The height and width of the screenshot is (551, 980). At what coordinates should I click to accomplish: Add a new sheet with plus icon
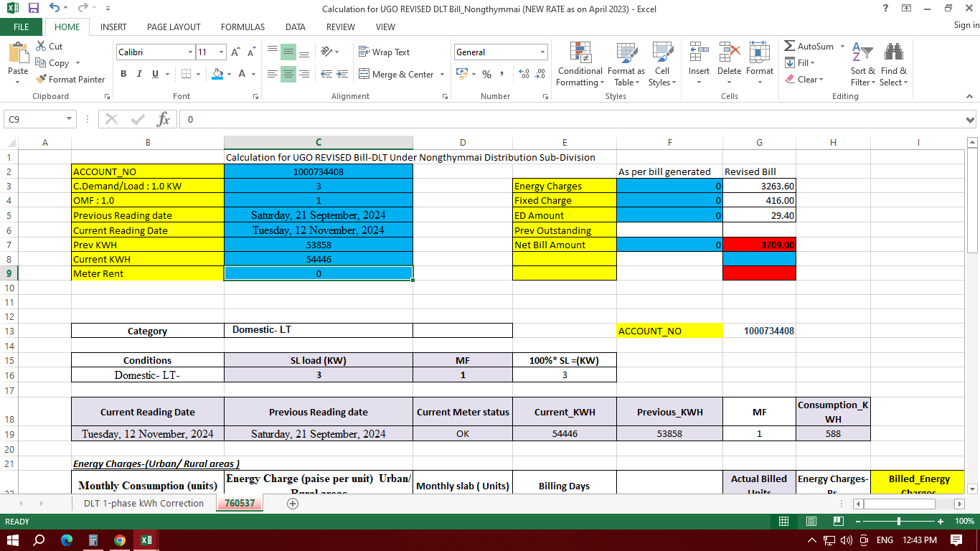(293, 504)
